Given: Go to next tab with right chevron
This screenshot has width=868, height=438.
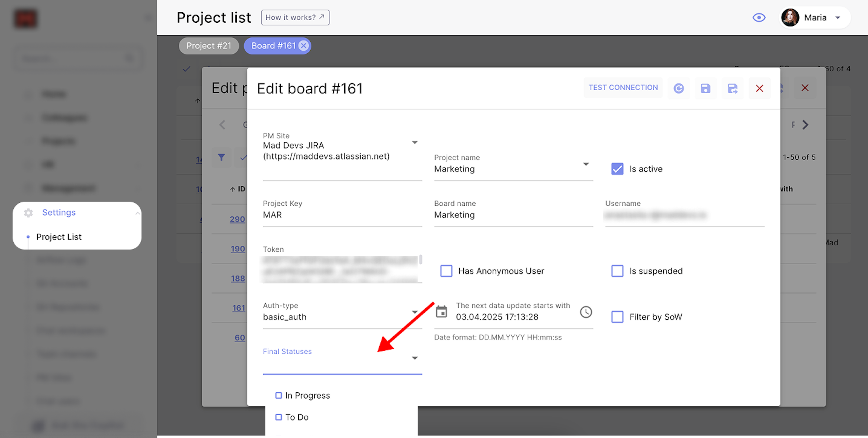Looking at the screenshot, I should click(805, 125).
